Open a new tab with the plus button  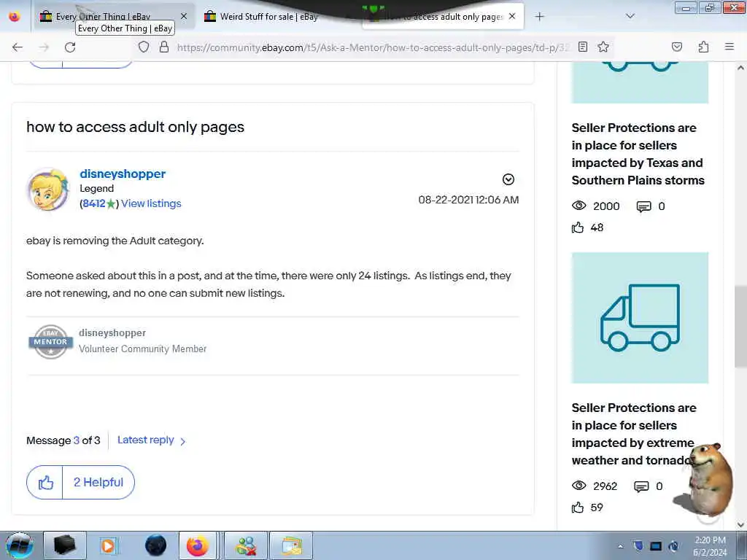tap(539, 17)
